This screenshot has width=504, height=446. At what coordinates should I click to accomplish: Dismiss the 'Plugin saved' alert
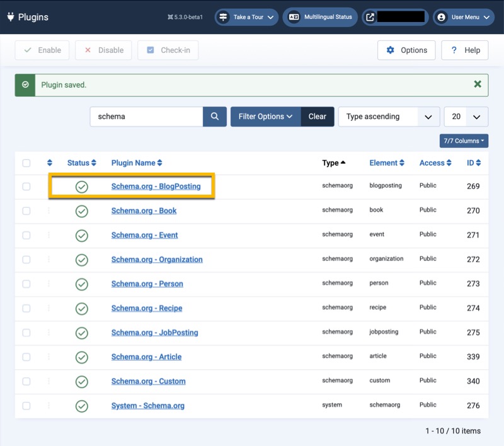click(x=477, y=84)
